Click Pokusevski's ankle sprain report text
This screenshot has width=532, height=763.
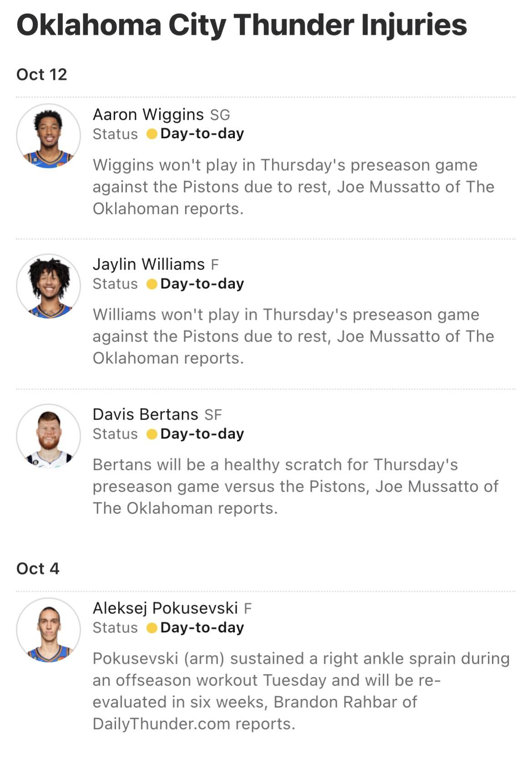click(300, 691)
